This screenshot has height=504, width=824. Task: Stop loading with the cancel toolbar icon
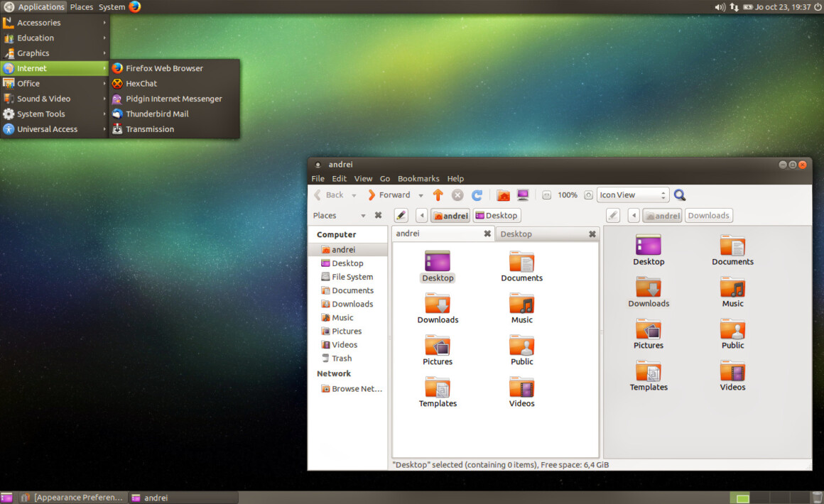pyautogui.click(x=457, y=195)
